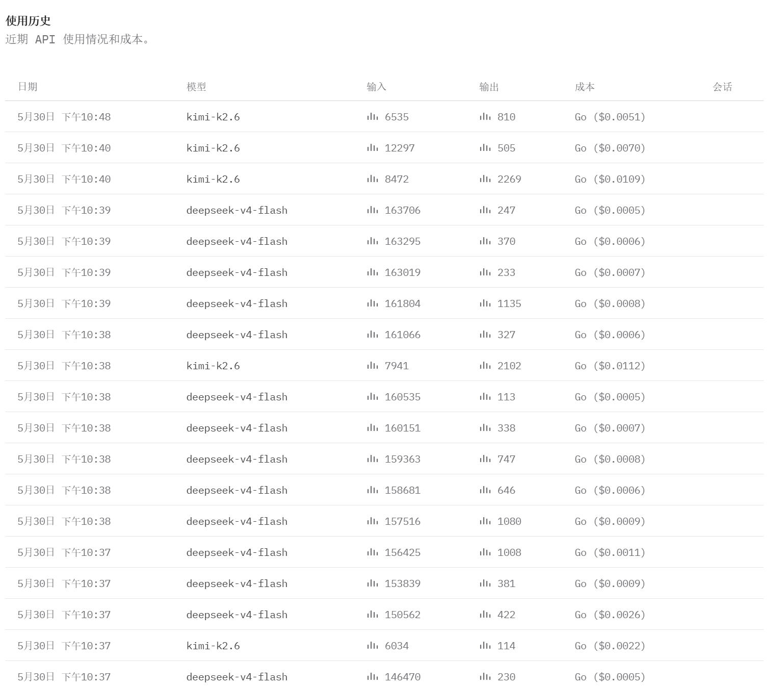This screenshot has height=687, width=784.
Task: Click the input value 163706
Action: point(403,210)
